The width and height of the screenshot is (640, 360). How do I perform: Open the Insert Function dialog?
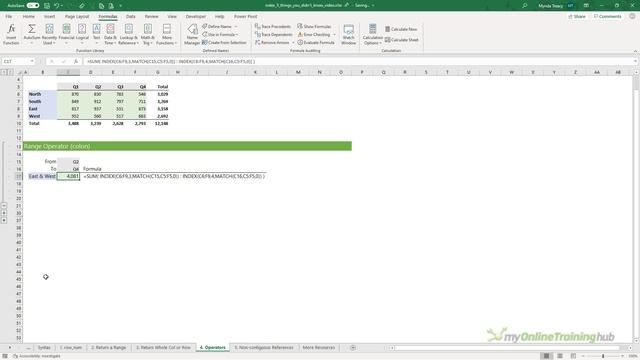pos(11,34)
